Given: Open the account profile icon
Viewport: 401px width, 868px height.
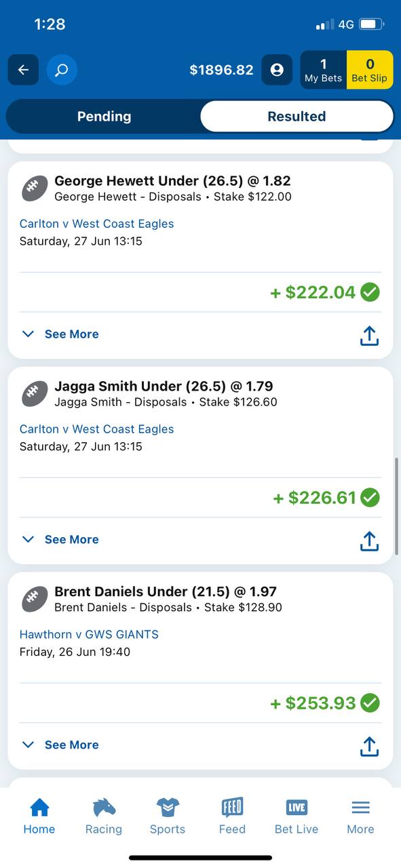Looking at the screenshot, I should click(277, 70).
